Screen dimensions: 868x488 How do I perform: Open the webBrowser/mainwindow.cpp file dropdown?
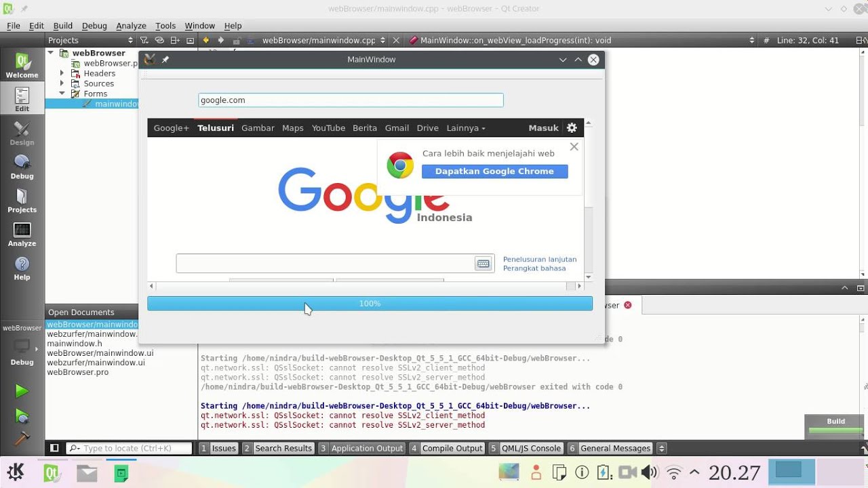323,41
